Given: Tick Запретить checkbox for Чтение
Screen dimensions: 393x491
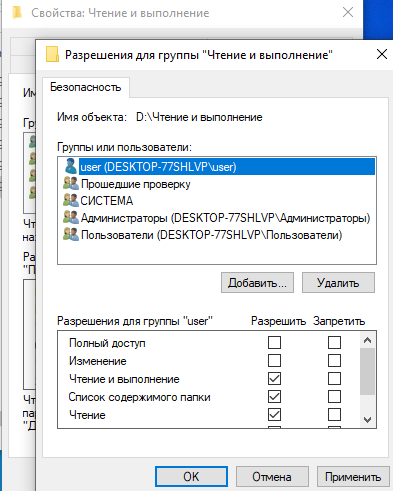Looking at the screenshot, I should pos(334,414).
